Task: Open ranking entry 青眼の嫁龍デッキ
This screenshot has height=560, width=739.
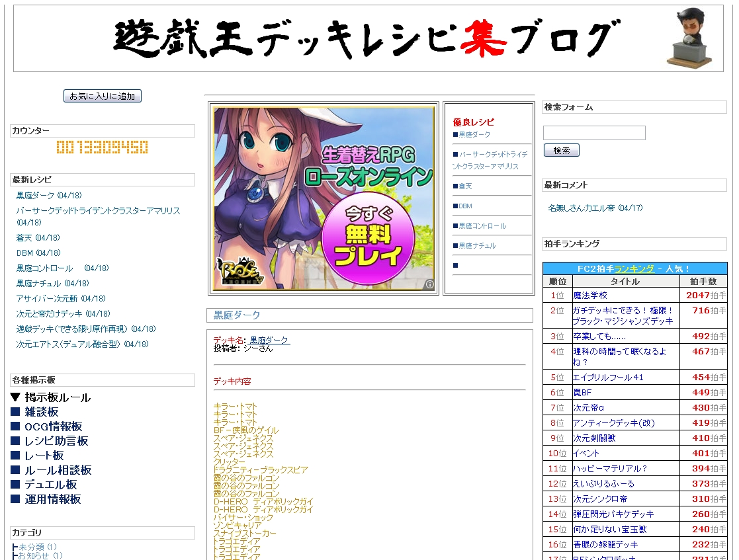Action: pos(605,544)
